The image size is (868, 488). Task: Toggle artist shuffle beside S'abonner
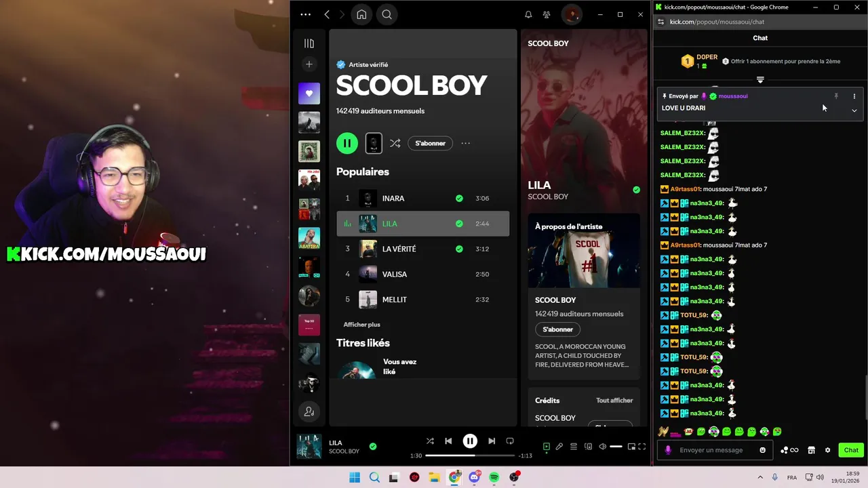point(395,143)
